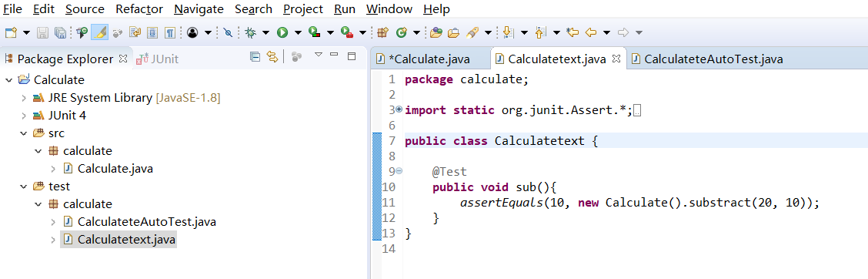
Task: Open the Refactor menu
Action: (139, 9)
